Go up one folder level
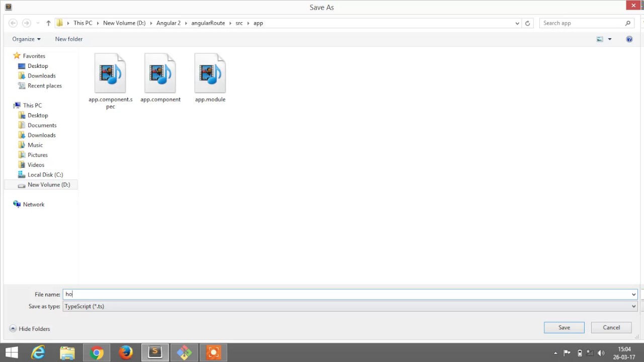The image size is (644, 362). click(48, 23)
